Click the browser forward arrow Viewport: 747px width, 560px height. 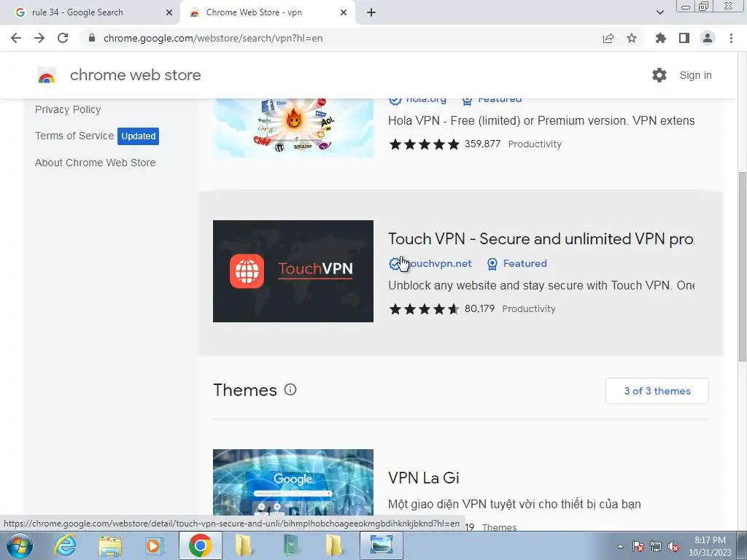click(x=39, y=38)
